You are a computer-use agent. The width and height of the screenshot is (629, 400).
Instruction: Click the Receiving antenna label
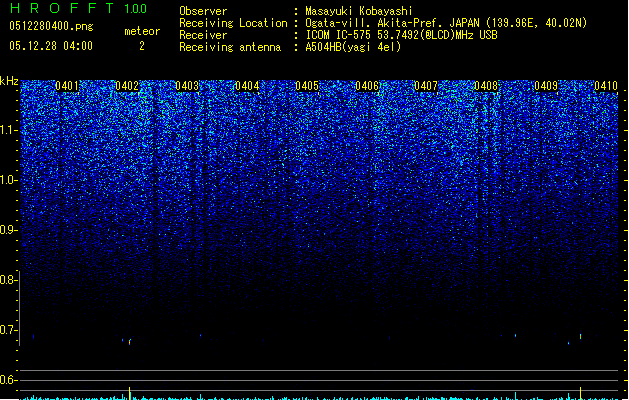click(230, 47)
